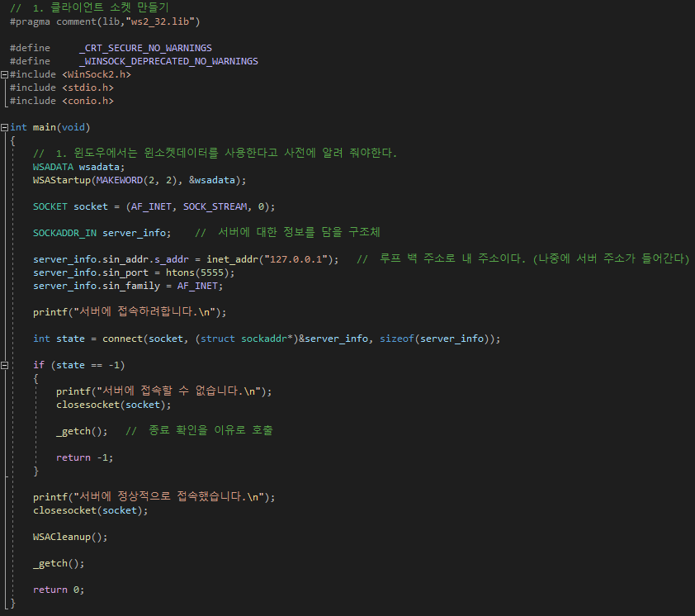Click the return 0 statement
This screenshot has height=616, width=695.
click(x=59, y=590)
